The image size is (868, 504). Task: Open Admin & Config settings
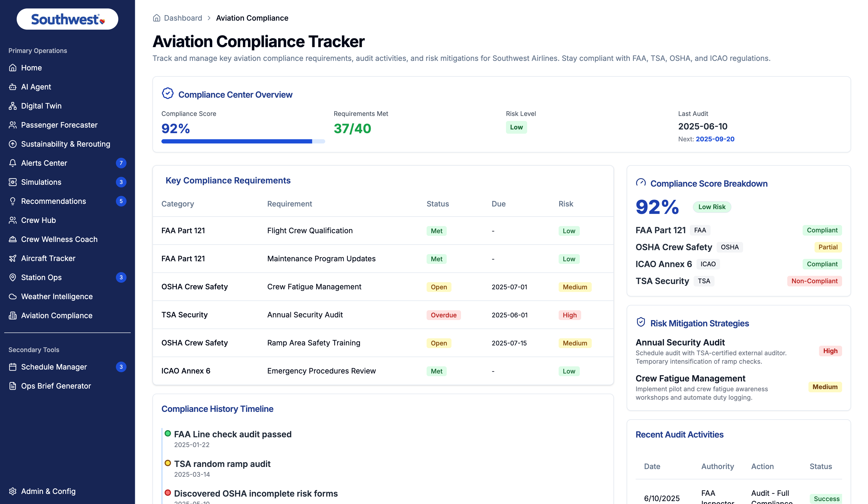coord(67,491)
